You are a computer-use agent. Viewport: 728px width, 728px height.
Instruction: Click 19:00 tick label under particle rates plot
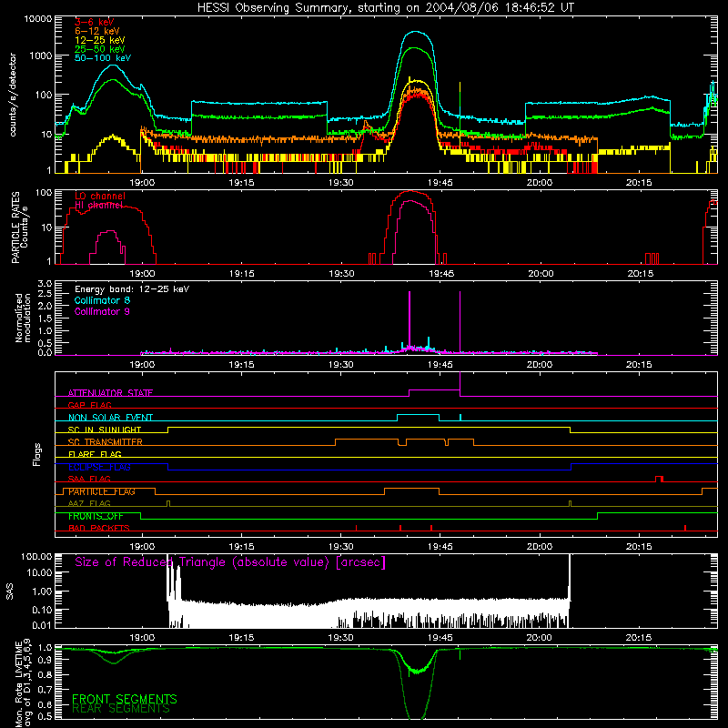(x=142, y=274)
